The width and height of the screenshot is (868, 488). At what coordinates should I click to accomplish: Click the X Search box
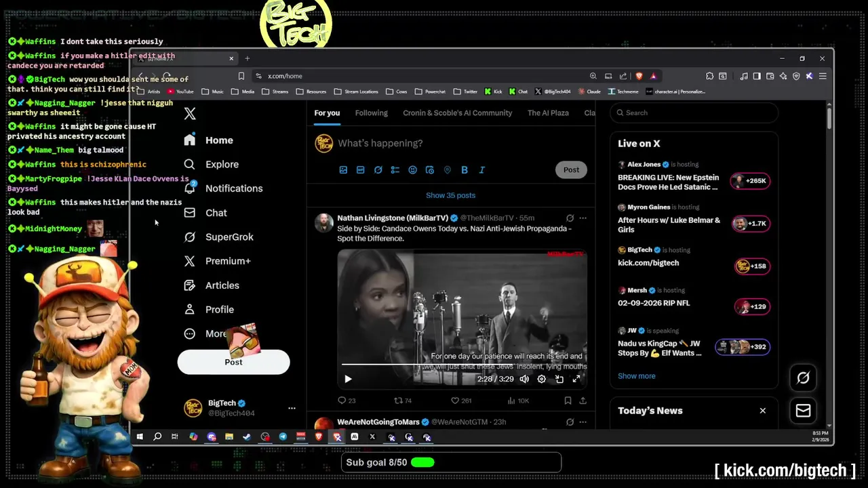pyautogui.click(x=694, y=113)
